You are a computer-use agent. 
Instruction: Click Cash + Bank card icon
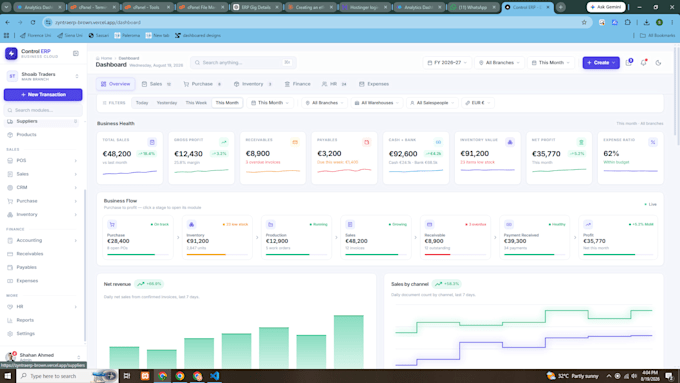pos(438,142)
